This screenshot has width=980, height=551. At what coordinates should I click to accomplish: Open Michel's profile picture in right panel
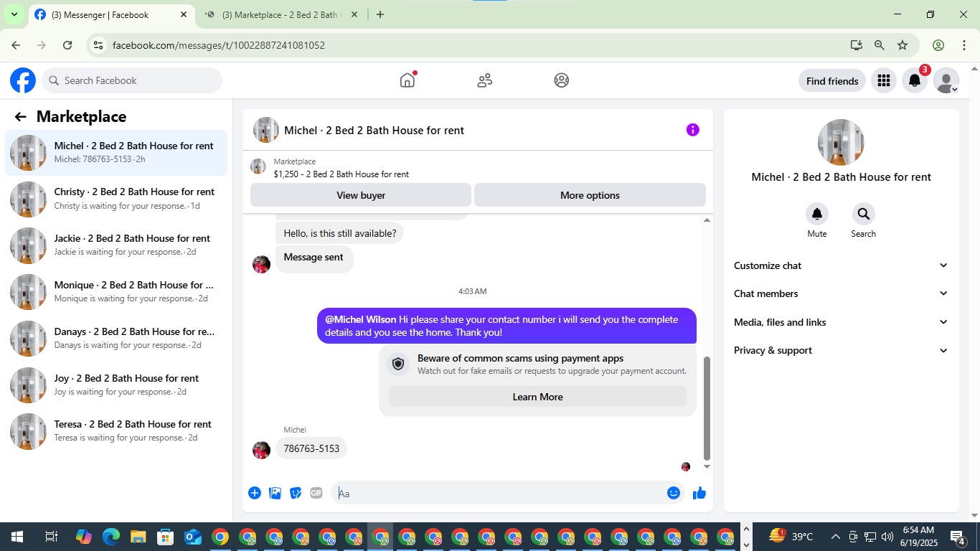841,142
